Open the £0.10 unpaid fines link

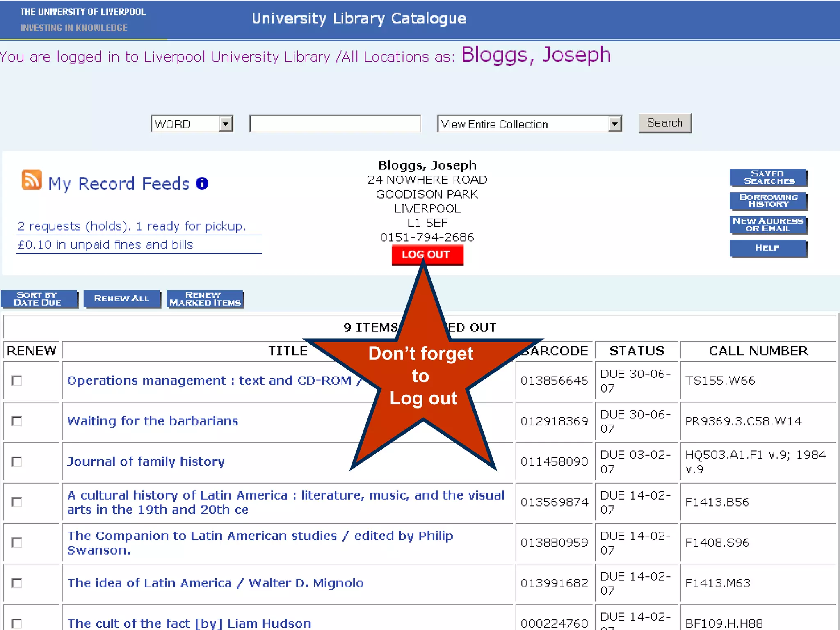[105, 245]
